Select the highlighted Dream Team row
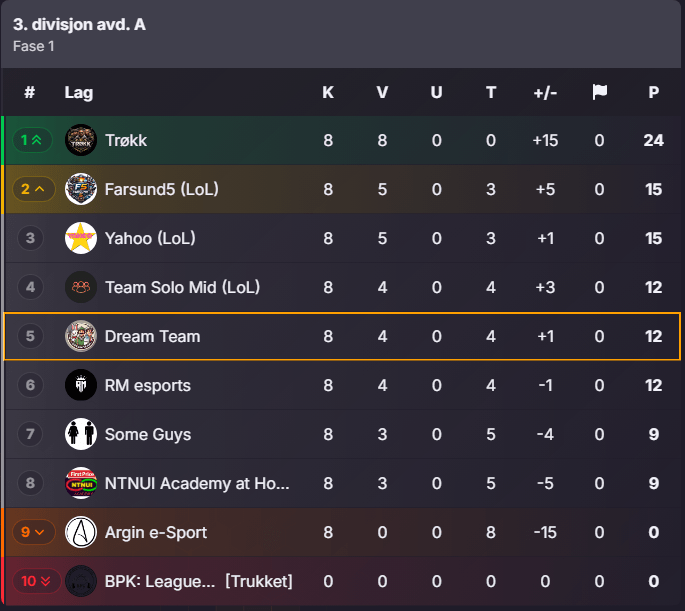685x611 pixels. coord(342,336)
